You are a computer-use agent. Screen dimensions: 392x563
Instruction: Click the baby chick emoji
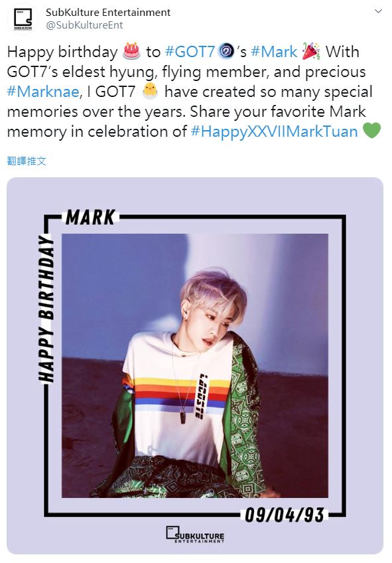(x=150, y=91)
